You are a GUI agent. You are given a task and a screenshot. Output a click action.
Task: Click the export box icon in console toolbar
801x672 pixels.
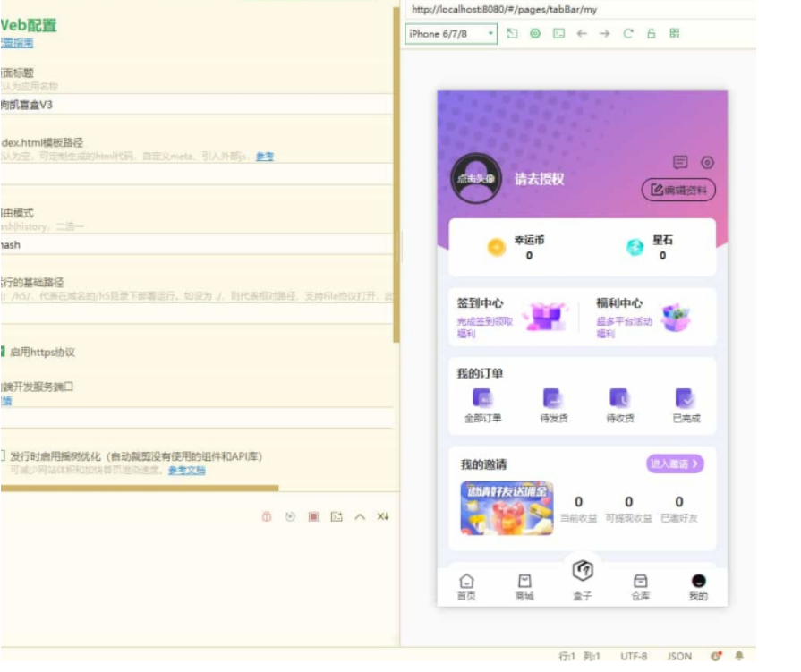(337, 517)
